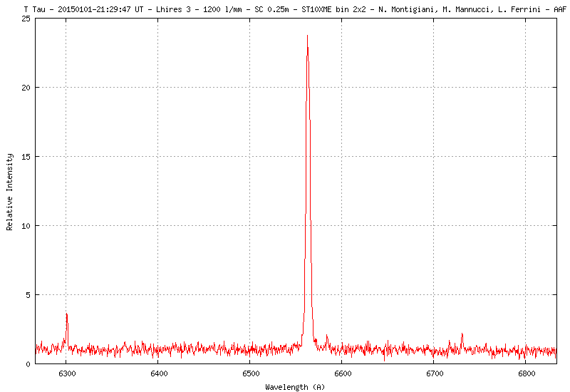Viewport: 570px width, 392px height.
Task: Click the 0 y-axis tick label
Action: pyautogui.click(x=28, y=364)
